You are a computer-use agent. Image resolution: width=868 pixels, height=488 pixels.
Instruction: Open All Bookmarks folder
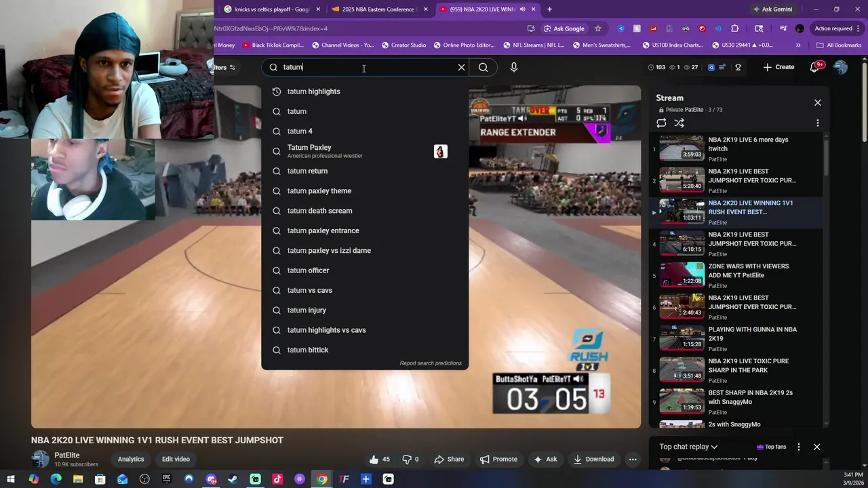[839, 45]
